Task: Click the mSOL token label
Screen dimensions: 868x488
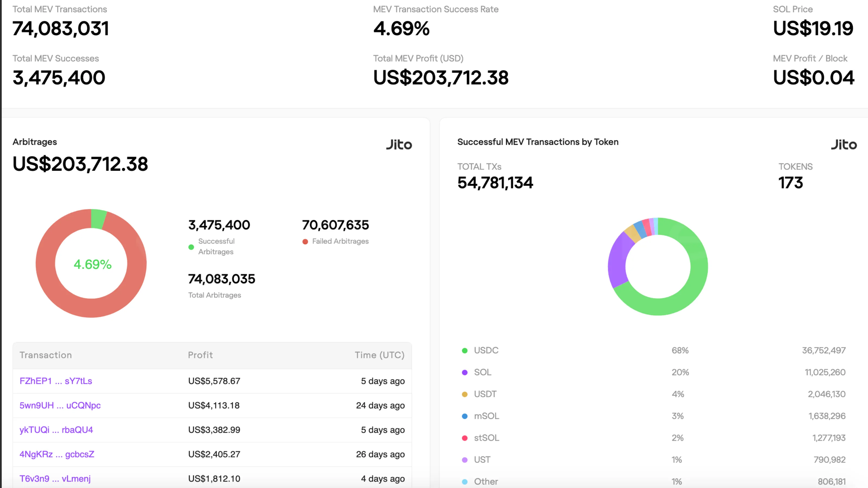Action: (x=486, y=416)
